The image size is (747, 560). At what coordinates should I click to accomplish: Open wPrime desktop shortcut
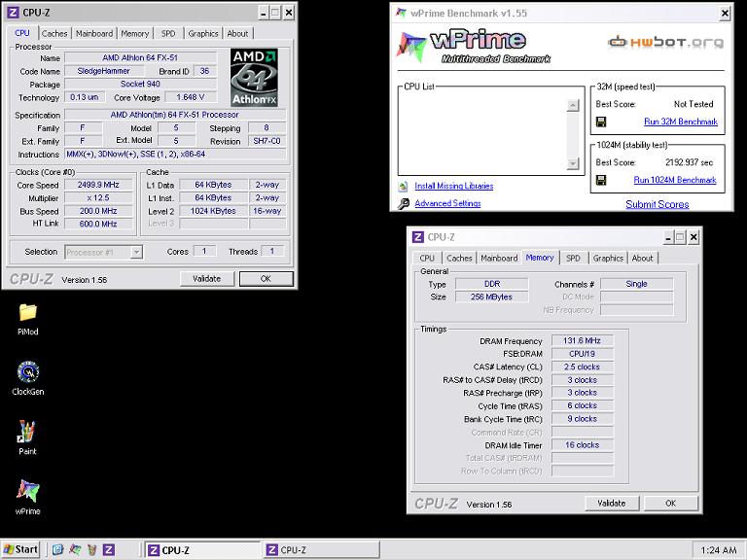click(x=27, y=498)
